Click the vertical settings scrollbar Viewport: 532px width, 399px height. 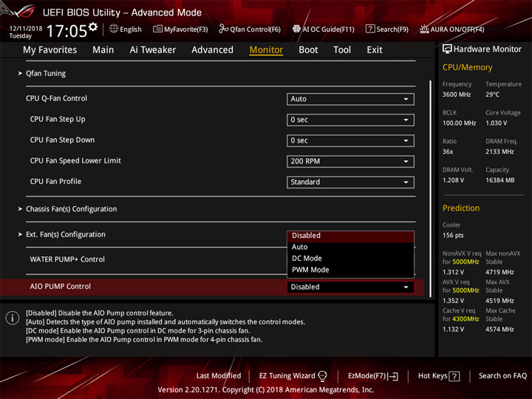click(x=431, y=188)
